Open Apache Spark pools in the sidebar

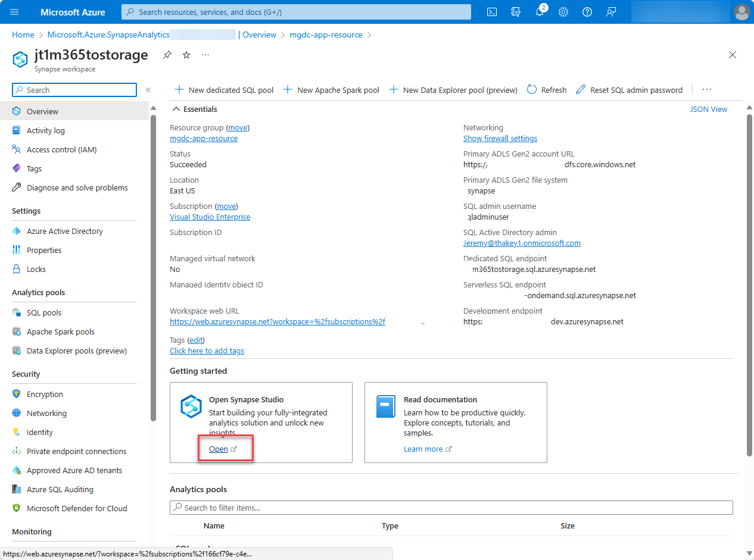tap(60, 331)
